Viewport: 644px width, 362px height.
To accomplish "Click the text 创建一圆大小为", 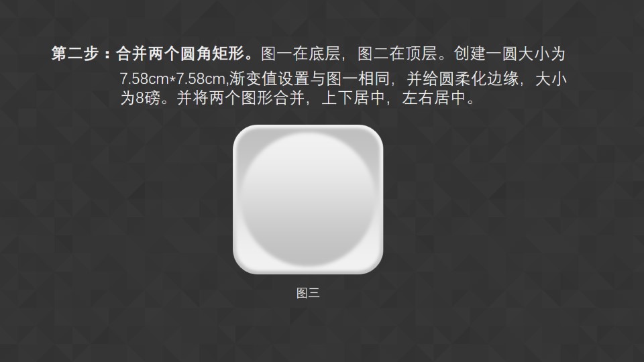I will pyautogui.click(x=510, y=54).
